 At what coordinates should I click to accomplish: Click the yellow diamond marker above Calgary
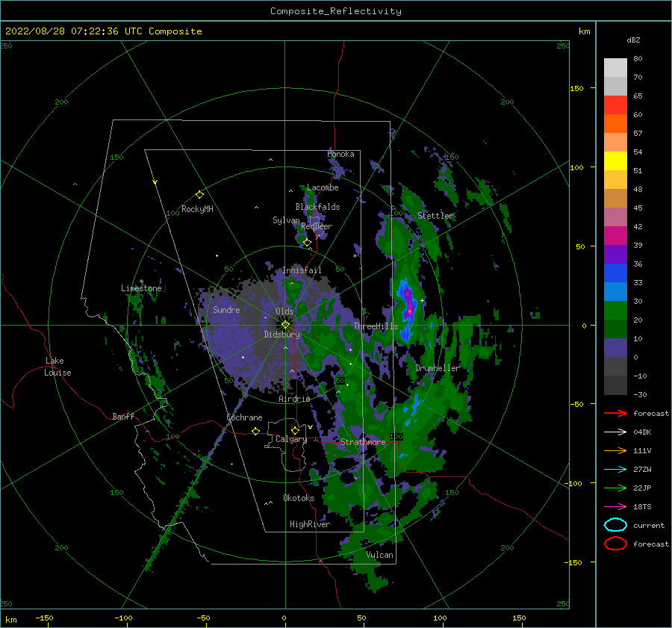295,430
